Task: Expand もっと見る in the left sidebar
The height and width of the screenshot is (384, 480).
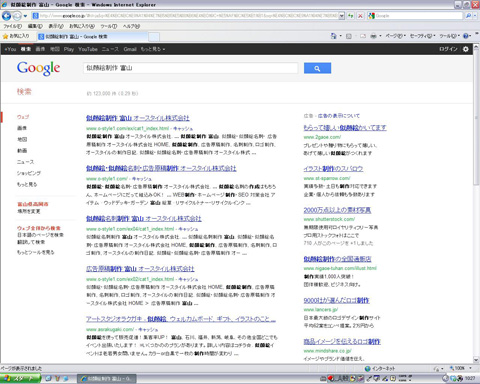Action: (27, 184)
